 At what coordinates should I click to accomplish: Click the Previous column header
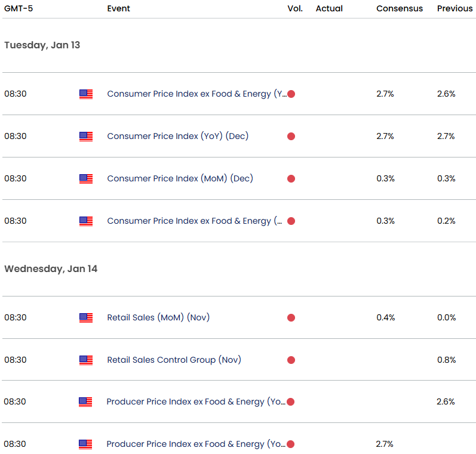tap(454, 8)
